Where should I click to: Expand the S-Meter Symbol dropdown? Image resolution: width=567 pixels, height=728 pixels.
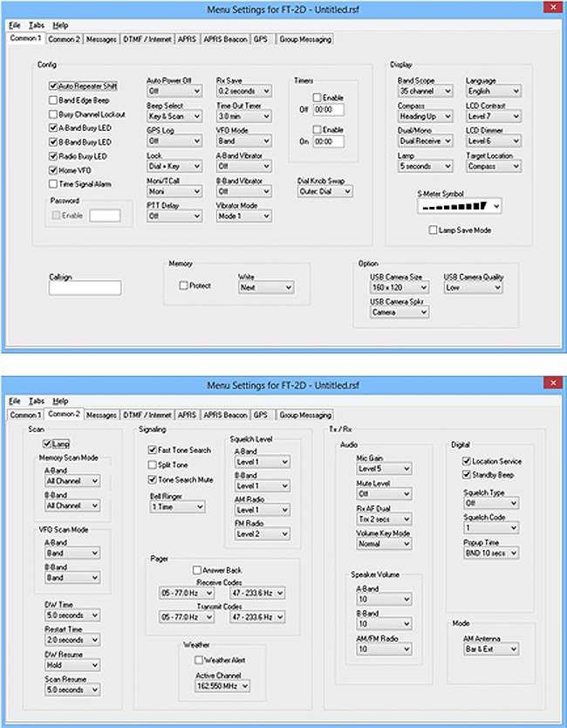click(x=460, y=206)
